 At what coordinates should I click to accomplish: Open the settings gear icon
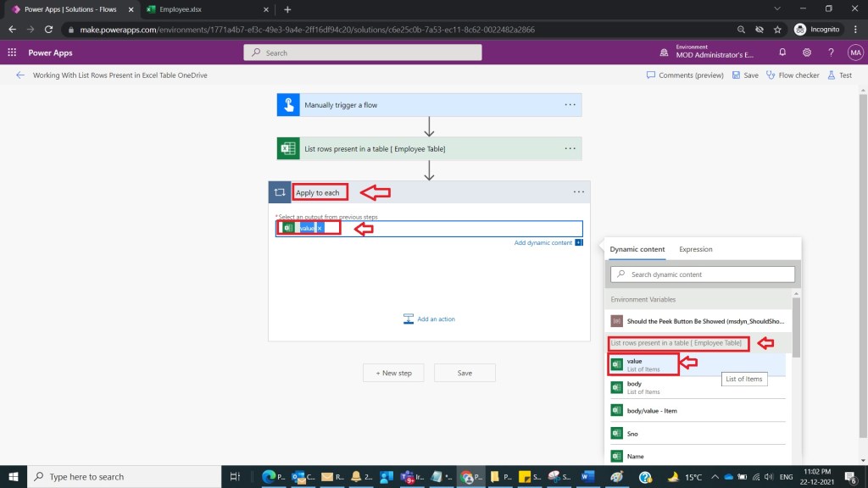(806, 53)
